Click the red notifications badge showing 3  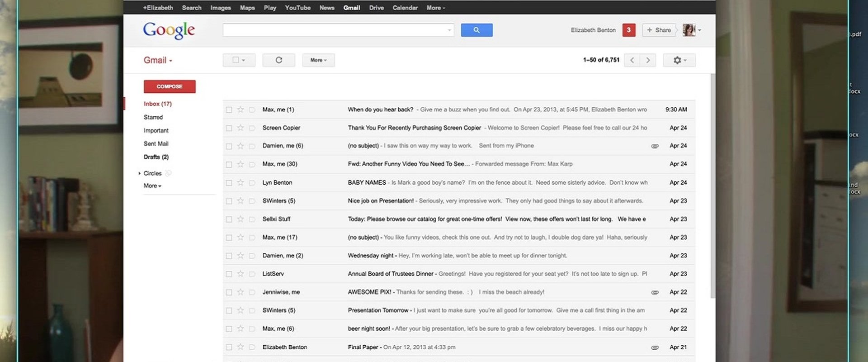point(629,30)
